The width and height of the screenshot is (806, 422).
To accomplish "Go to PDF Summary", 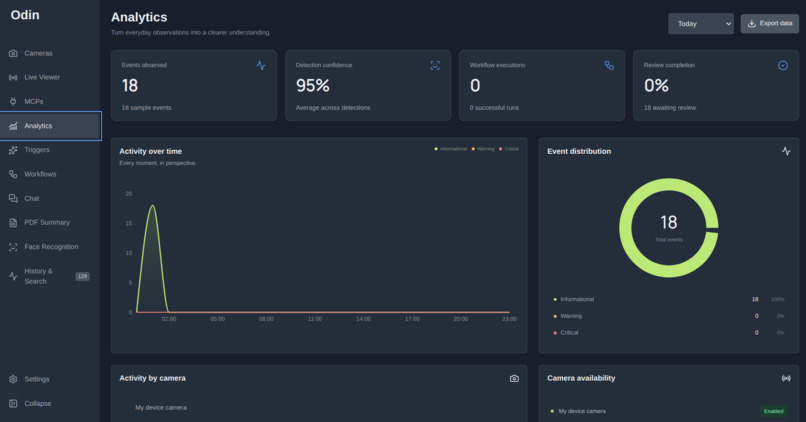I will pyautogui.click(x=50, y=223).
